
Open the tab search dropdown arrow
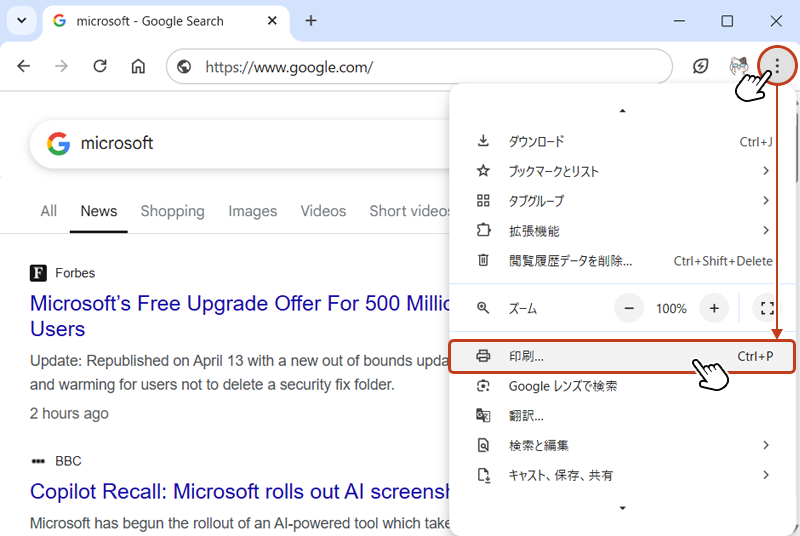point(21,20)
